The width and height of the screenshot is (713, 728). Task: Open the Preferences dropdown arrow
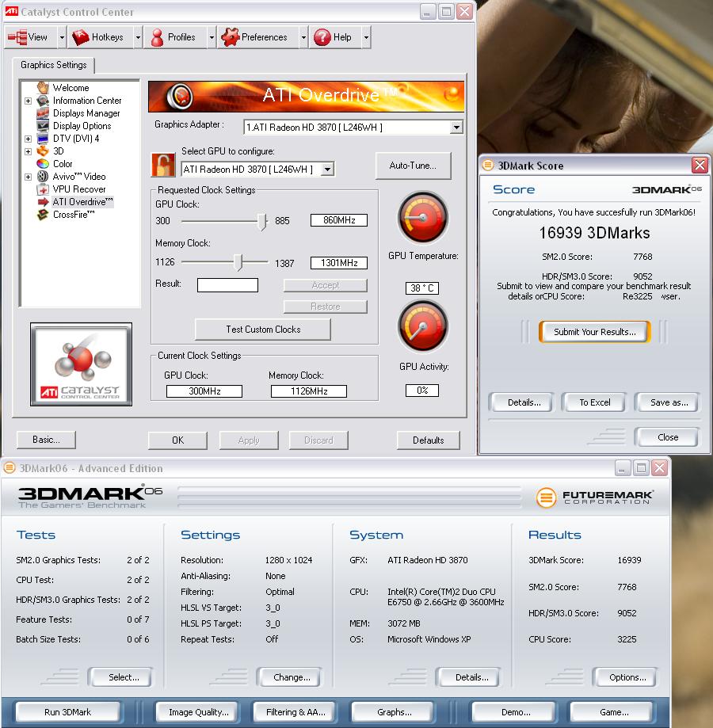(x=303, y=37)
